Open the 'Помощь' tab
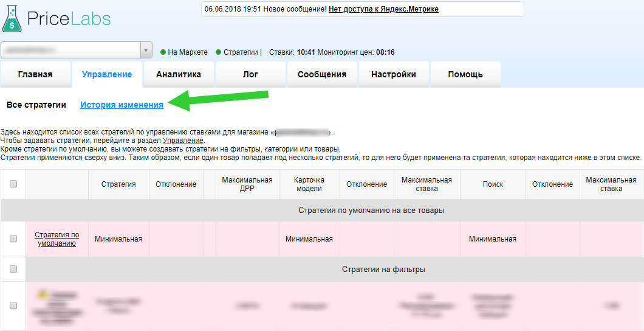This screenshot has width=644, height=331. 465,75
